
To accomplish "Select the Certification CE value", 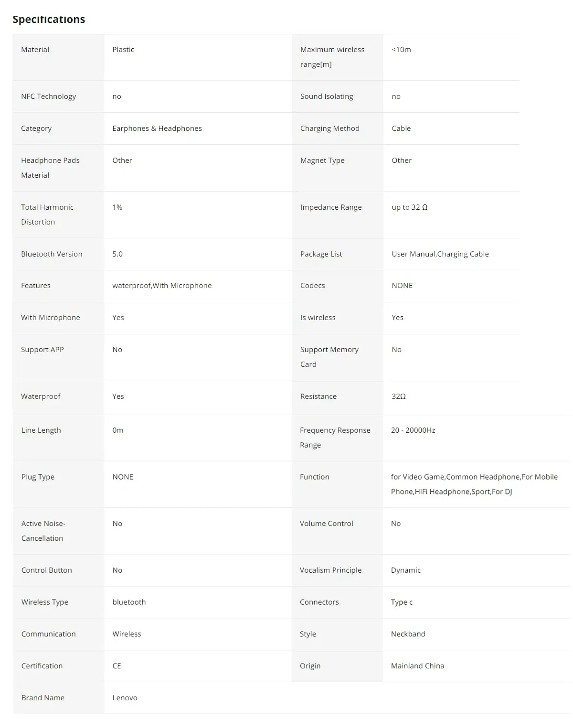I will point(117,666).
